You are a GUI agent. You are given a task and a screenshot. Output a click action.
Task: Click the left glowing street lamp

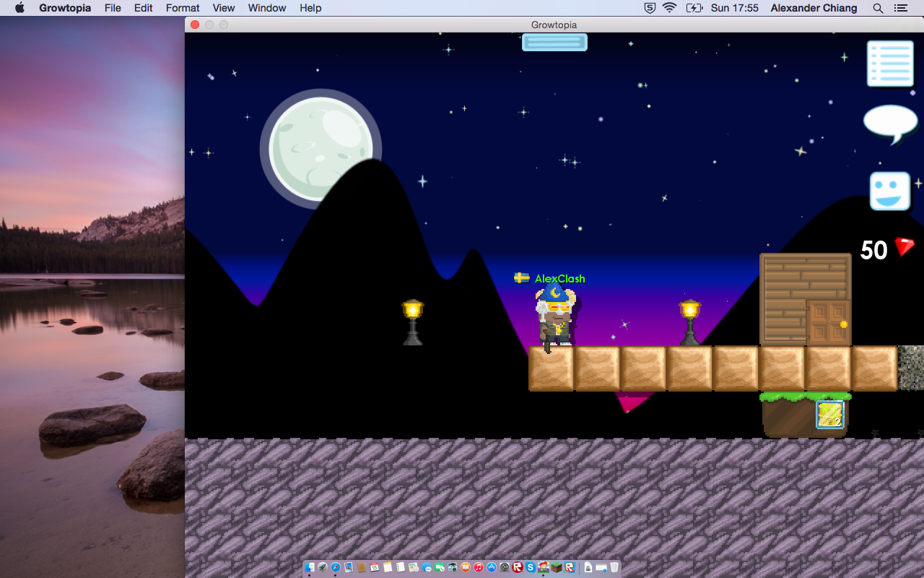[x=412, y=322]
